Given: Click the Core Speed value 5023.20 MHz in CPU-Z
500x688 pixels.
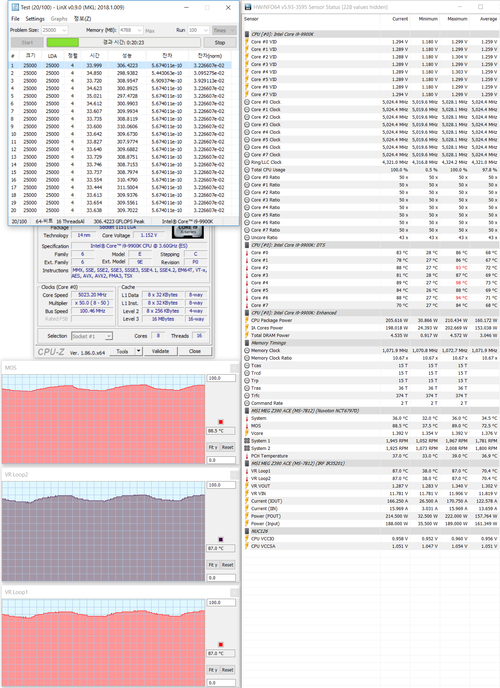Looking at the screenshot, I should click(93, 295).
